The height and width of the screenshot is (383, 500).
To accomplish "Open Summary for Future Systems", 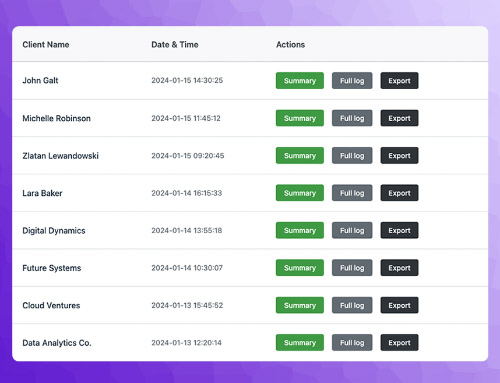I will pyautogui.click(x=300, y=268).
